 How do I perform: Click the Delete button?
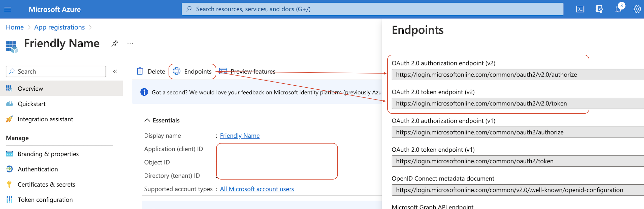tap(151, 71)
